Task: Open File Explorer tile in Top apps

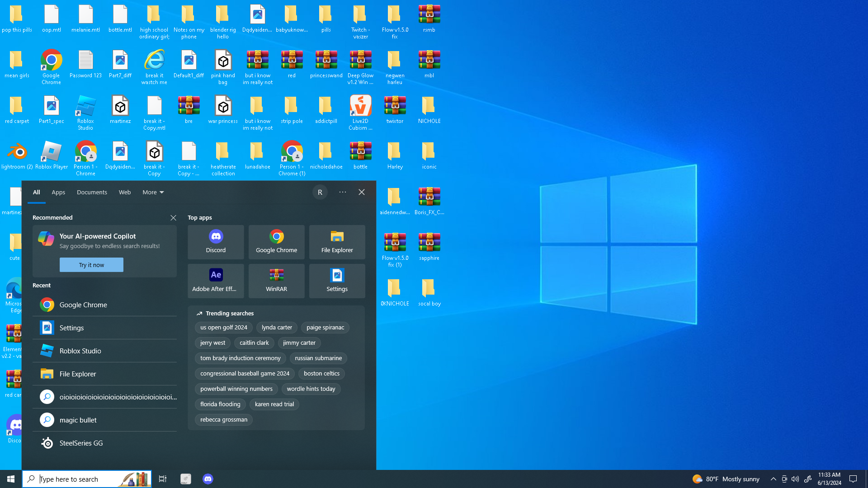Action: (337, 242)
